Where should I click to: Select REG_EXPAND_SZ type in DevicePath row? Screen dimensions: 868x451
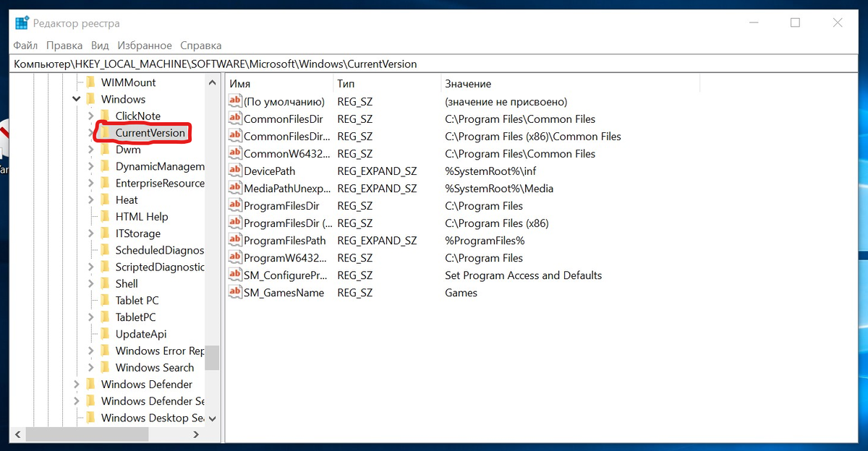click(x=377, y=171)
